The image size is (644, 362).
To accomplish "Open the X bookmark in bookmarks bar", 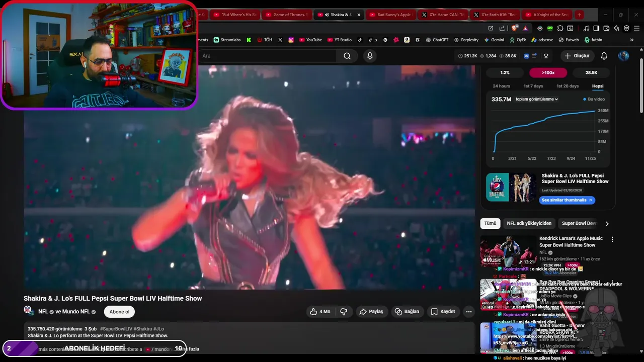I will point(280,40).
